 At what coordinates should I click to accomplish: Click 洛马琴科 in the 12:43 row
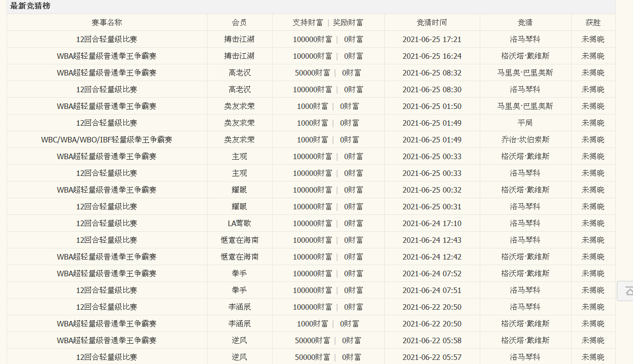(525, 240)
